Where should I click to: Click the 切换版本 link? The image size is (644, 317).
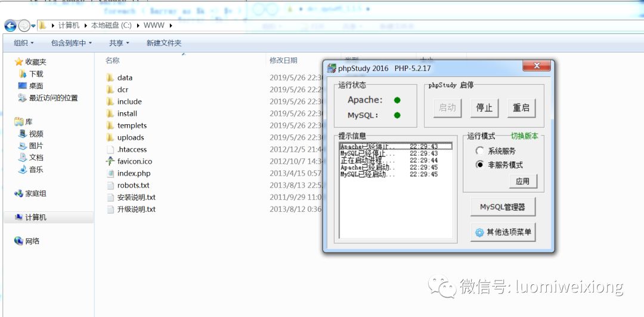[x=525, y=136]
